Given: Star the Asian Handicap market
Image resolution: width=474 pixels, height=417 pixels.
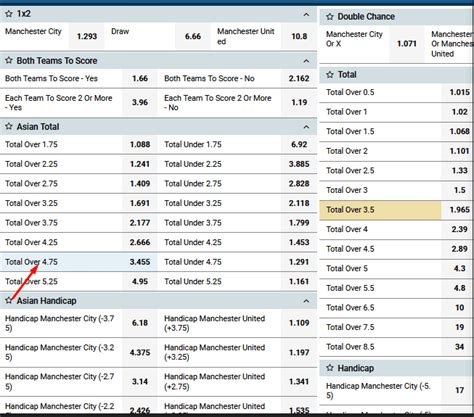Looking at the screenshot, I should (9, 300).
